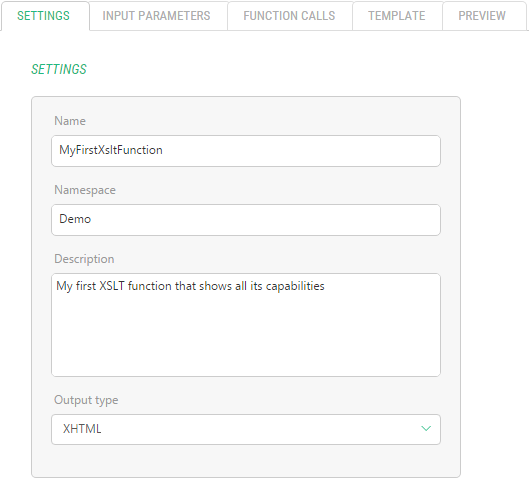Focus the Namespace field containing Demo

[x=246, y=220]
